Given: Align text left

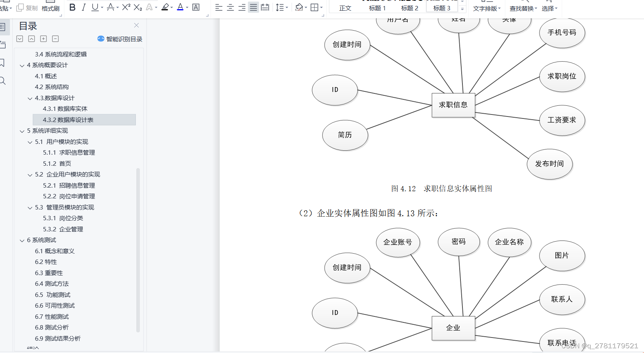Looking at the screenshot, I should tap(219, 7).
